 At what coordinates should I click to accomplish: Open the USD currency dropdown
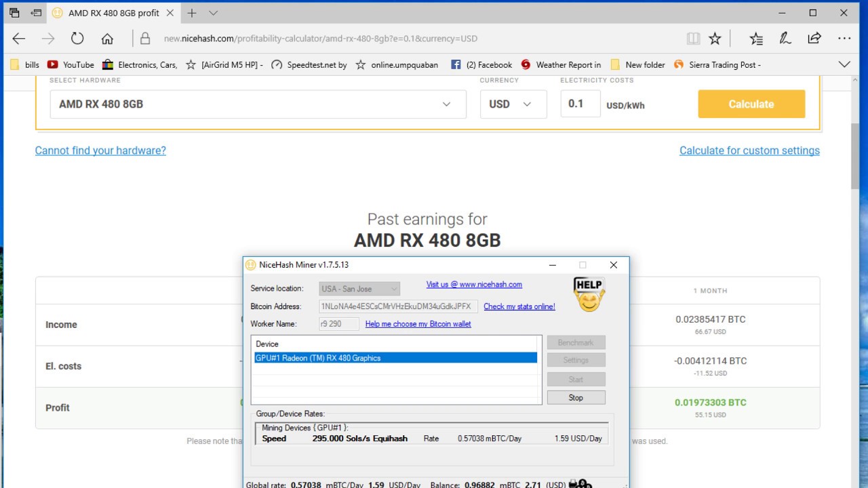point(513,104)
